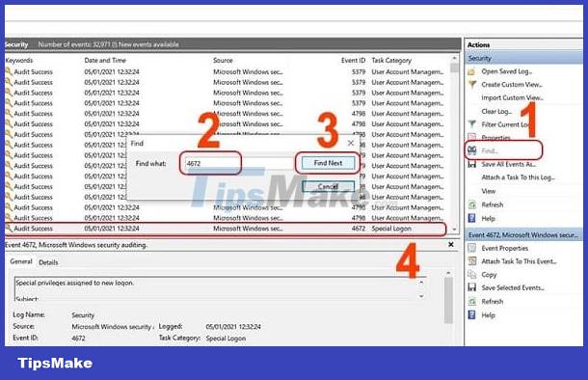This screenshot has height=380, width=588.
Task: Click the Event Properties icon
Action: pyautogui.click(x=472, y=248)
